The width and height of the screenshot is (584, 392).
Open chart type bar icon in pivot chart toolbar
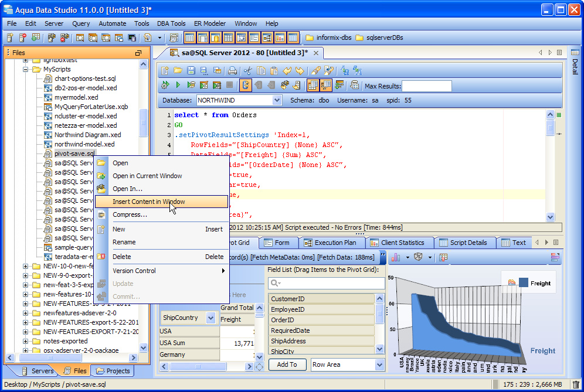pos(396,257)
